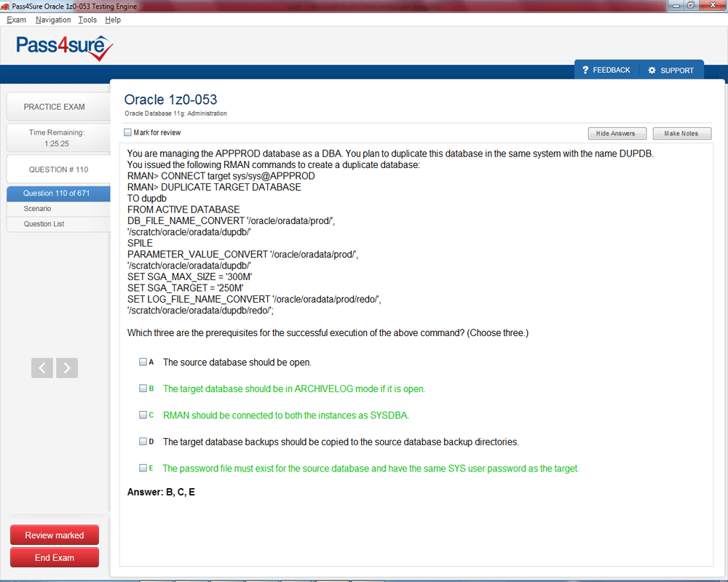The width and height of the screenshot is (728, 582).
Task: Click the Pass4sure logo
Action: [x=64, y=48]
